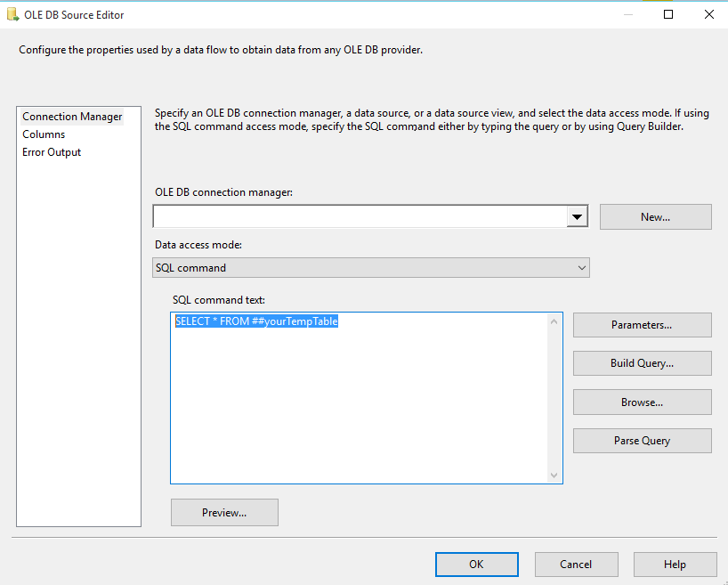Cancel the source editor
Image resolution: width=728 pixels, height=585 pixels.
click(576, 564)
